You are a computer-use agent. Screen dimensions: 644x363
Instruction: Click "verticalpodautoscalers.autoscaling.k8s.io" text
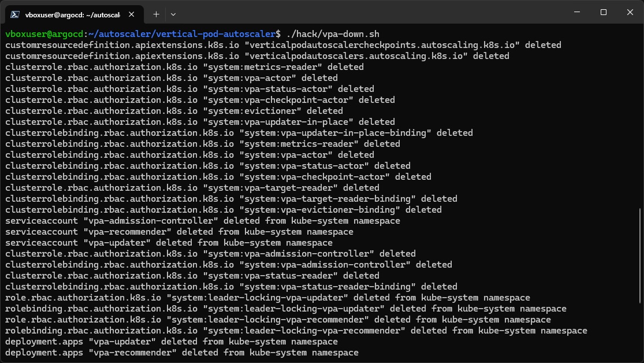click(356, 56)
